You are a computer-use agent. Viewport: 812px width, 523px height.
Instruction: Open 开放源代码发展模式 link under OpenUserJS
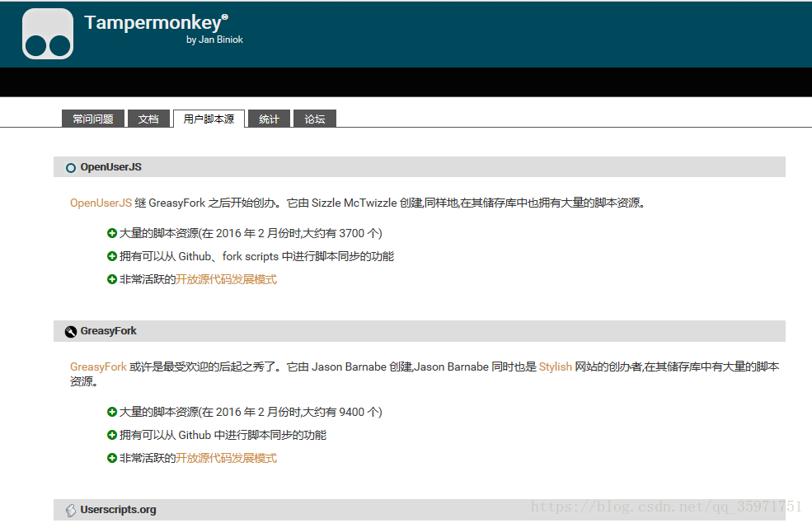tap(227, 279)
